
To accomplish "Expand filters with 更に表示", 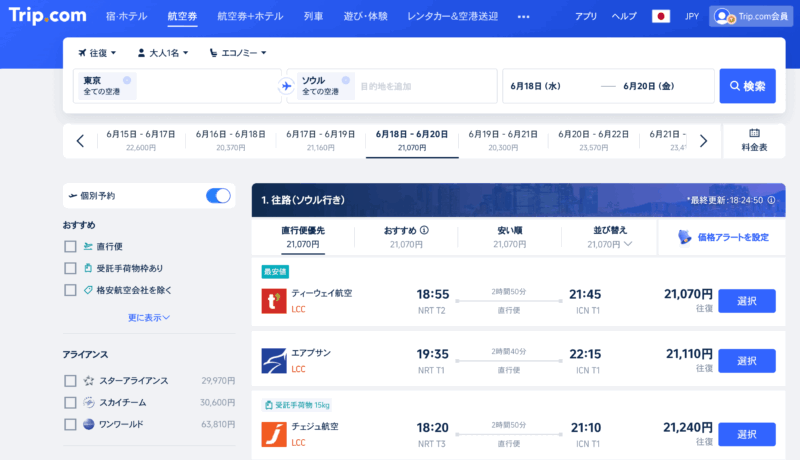I will (x=148, y=318).
